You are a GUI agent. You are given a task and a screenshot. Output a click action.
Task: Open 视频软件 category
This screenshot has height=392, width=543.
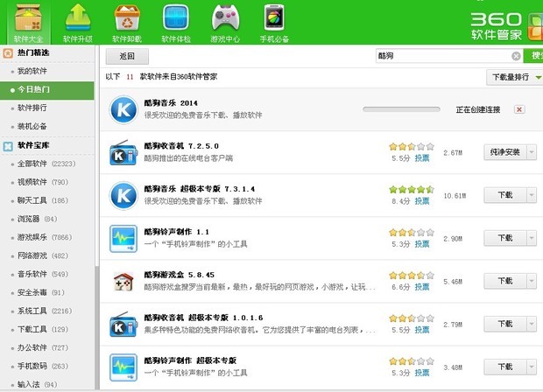click(43, 182)
